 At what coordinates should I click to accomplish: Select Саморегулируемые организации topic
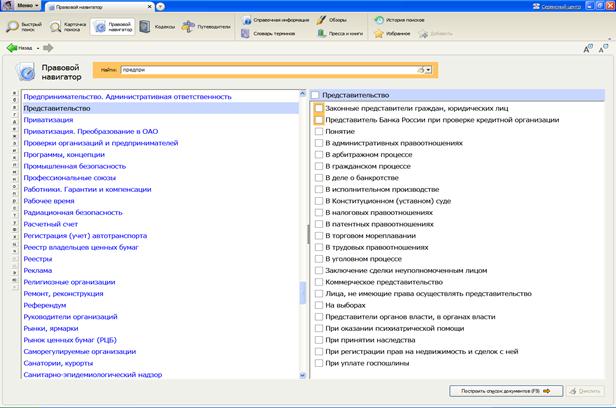coord(80,351)
